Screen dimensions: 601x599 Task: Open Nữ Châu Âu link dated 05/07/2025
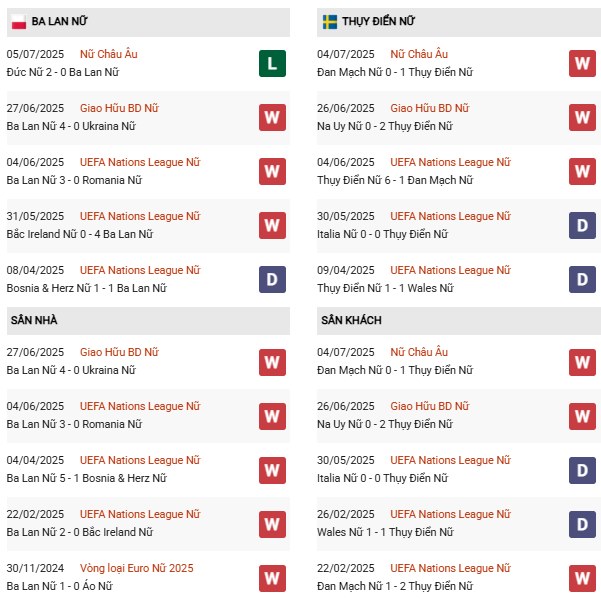point(109,54)
